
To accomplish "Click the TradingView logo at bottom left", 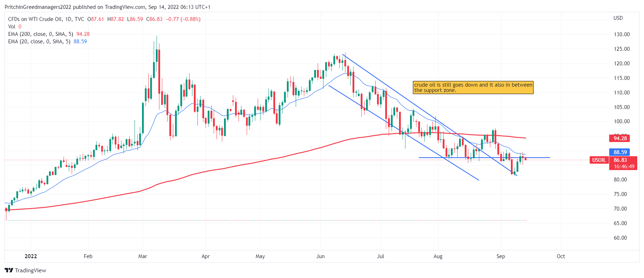I will pos(25,270).
